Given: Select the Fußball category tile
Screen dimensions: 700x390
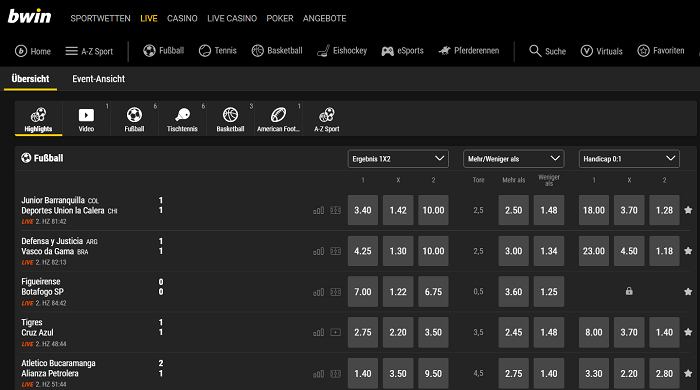Looking at the screenshot, I should (134, 119).
